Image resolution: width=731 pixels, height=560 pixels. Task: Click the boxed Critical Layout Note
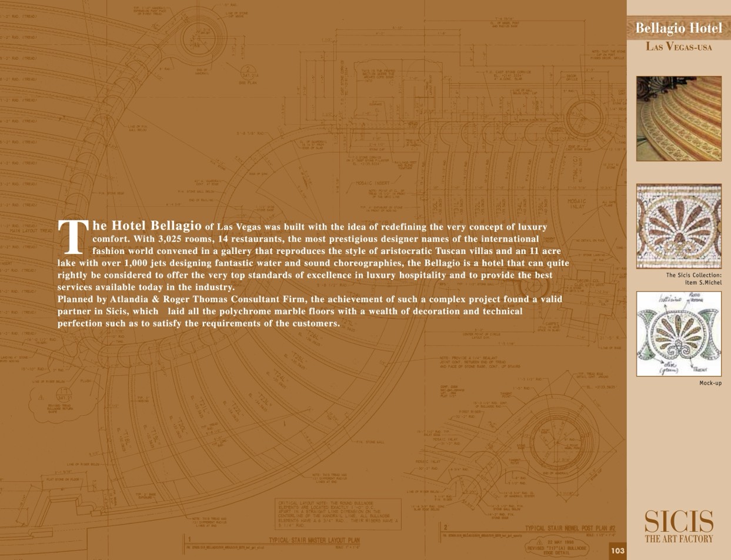point(339,513)
